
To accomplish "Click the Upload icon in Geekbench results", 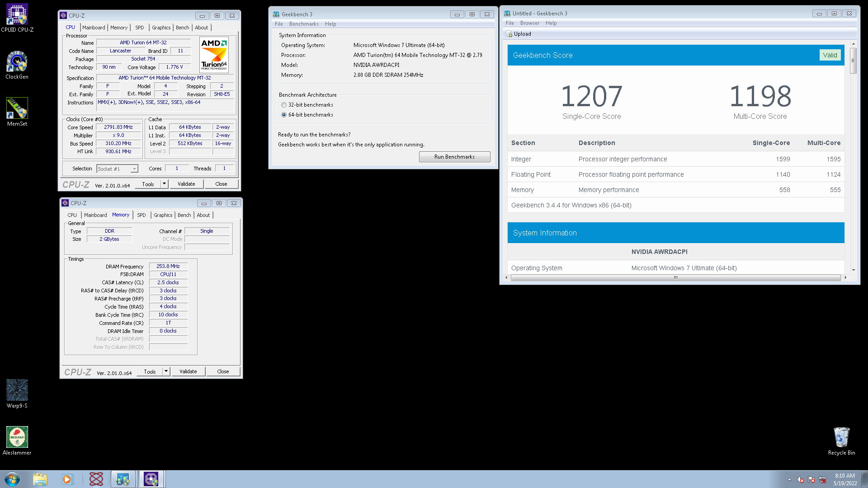I will [x=509, y=34].
